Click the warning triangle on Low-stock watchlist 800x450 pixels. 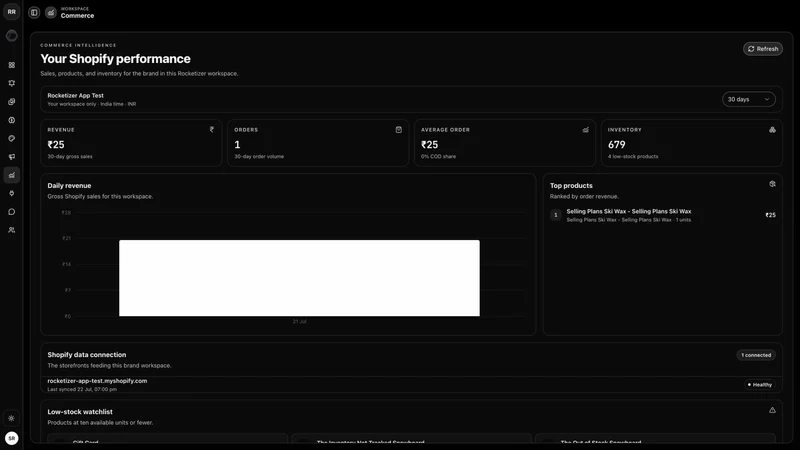(x=772, y=410)
